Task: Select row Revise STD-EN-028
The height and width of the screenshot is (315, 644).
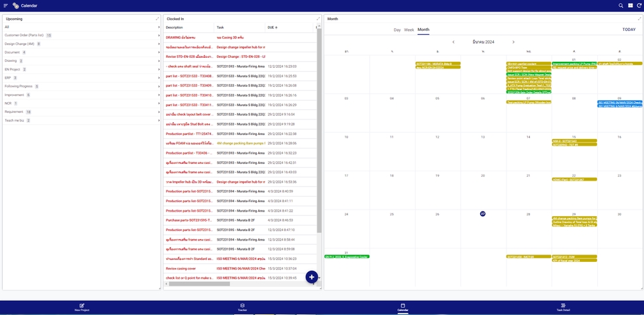Action: 240,56
